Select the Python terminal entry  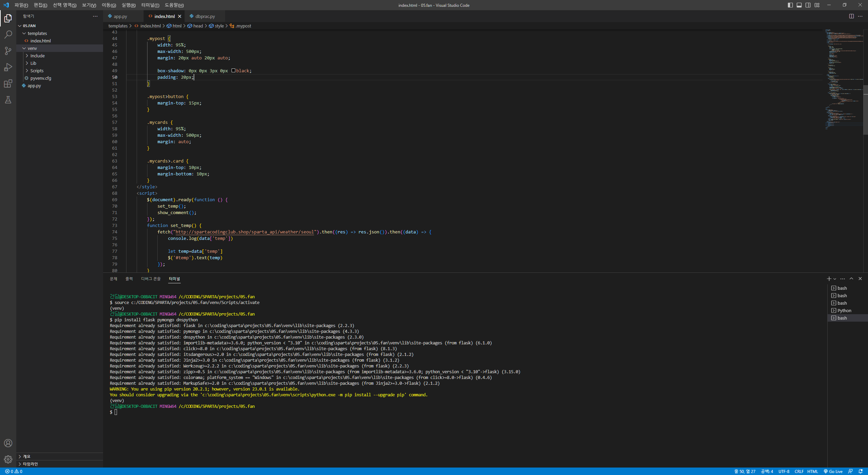844,310
